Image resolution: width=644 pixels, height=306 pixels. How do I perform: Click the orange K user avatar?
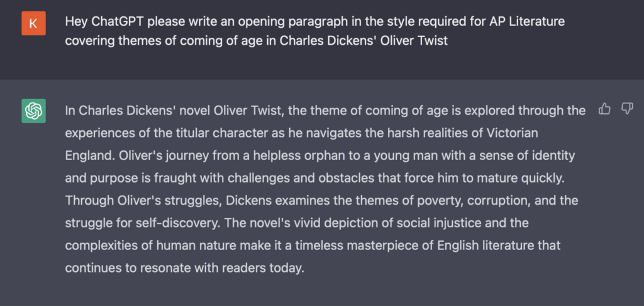tap(33, 23)
